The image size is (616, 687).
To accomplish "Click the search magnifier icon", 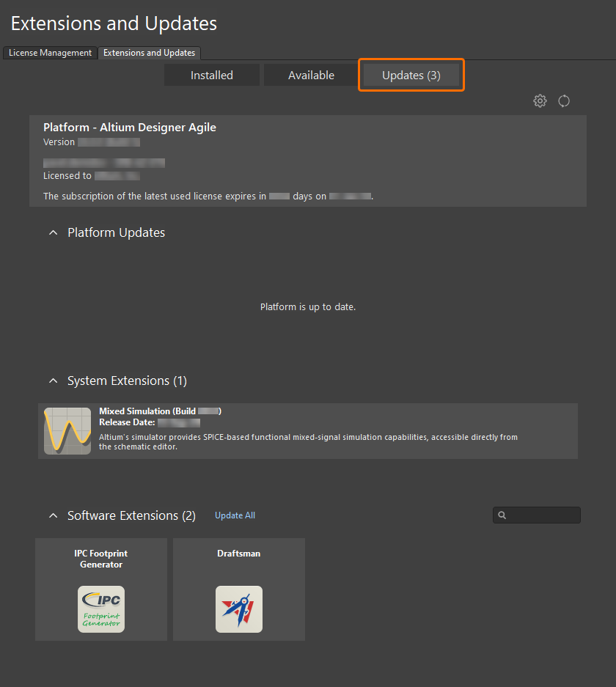I will [x=502, y=515].
